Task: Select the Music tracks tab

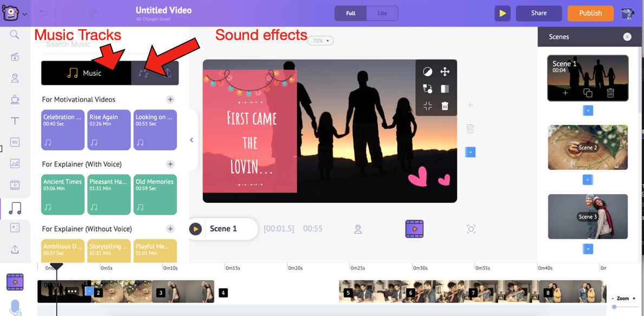Action: point(86,73)
